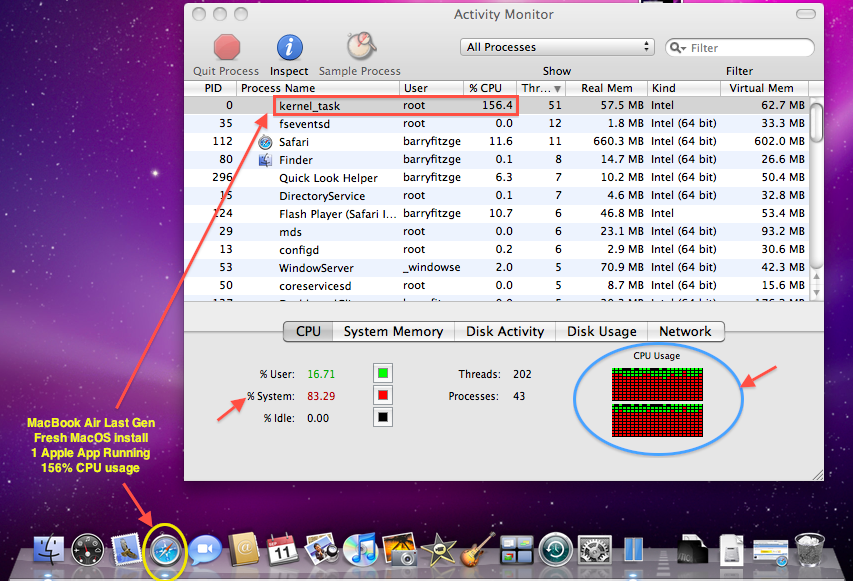Click the Sample Process label
This screenshot has width=853, height=581.
click(x=360, y=71)
